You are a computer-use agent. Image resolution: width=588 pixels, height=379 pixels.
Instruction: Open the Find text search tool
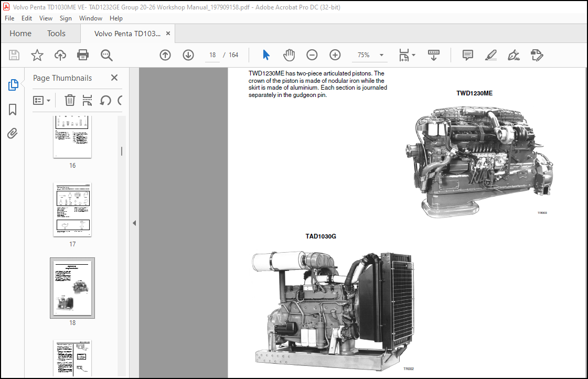click(x=106, y=55)
